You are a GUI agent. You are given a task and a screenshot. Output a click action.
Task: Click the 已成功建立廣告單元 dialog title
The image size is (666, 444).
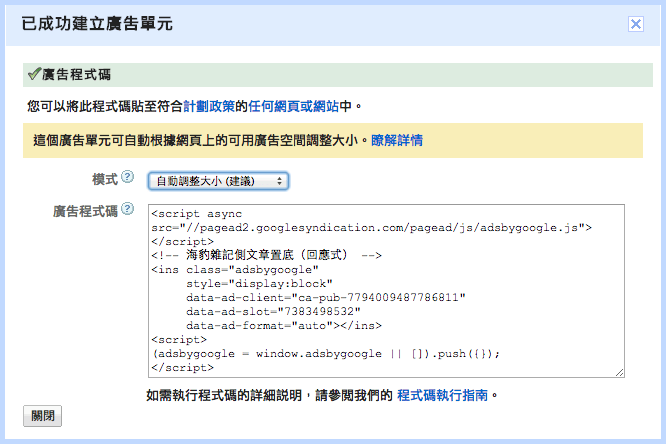(97, 24)
